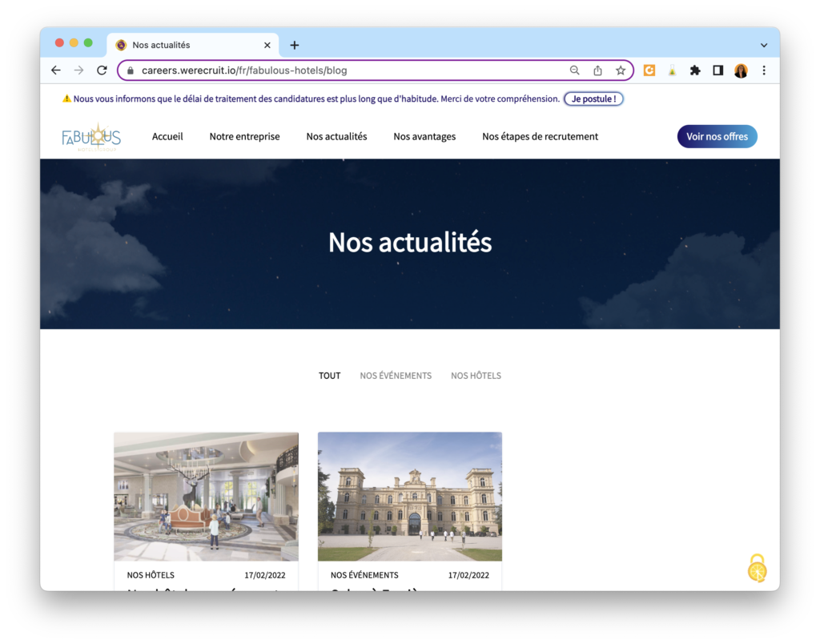Viewport: 820px width, 644px height.
Task: Click the NOS HÔTELS label on first card
Action: (x=151, y=575)
